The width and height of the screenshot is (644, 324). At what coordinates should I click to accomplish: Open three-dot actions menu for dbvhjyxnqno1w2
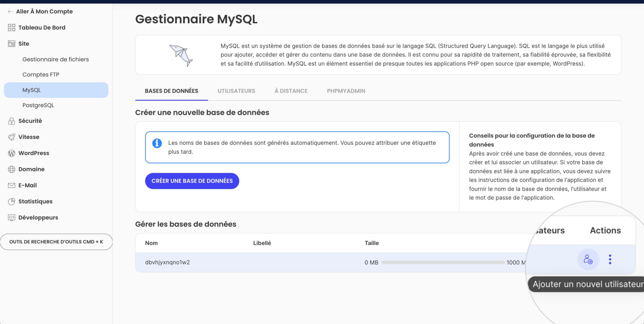click(610, 259)
